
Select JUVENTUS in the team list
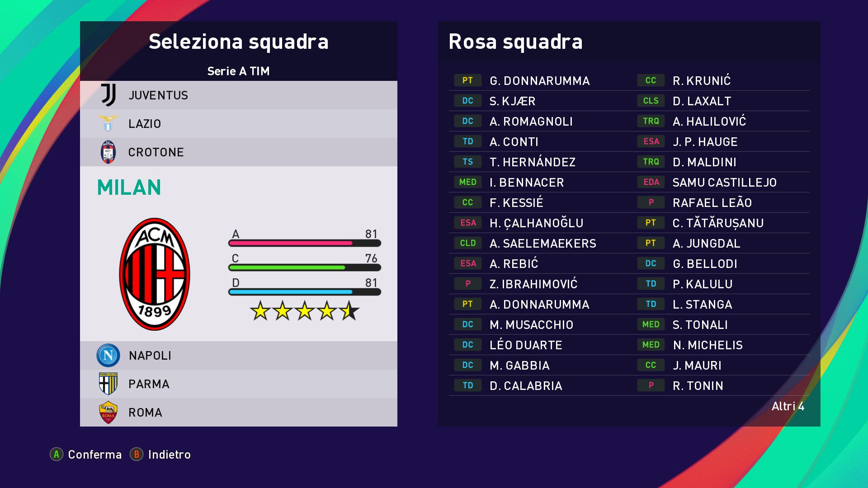[x=158, y=95]
